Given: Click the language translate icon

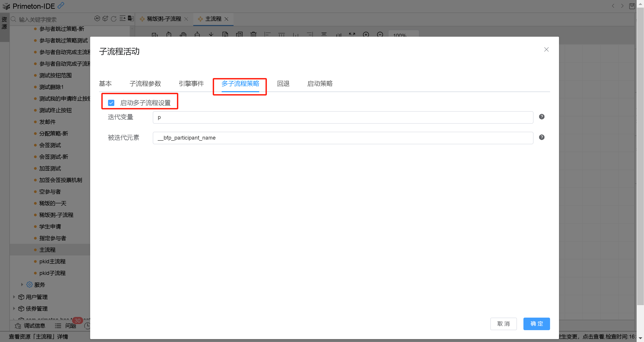Looking at the screenshot, I should (x=130, y=19).
